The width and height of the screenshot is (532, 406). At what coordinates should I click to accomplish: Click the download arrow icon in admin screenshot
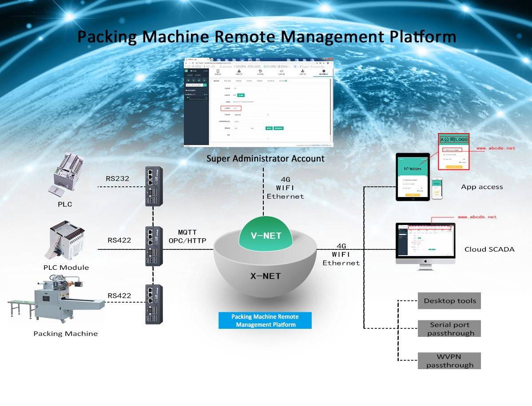click(302, 71)
